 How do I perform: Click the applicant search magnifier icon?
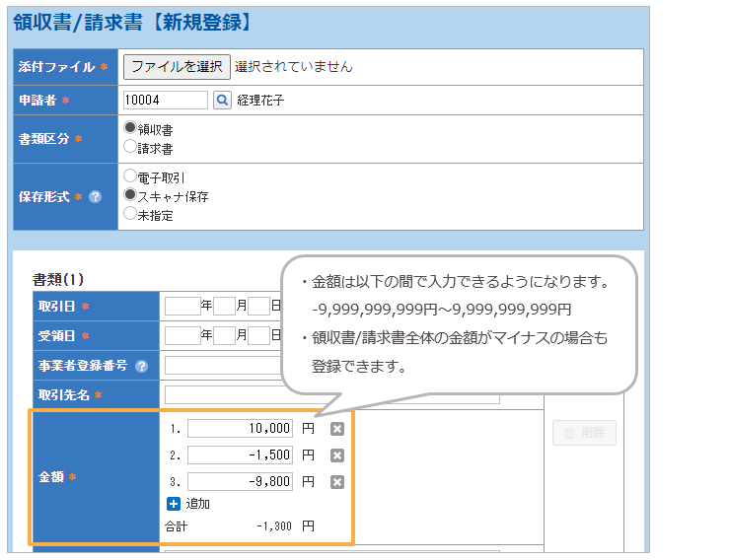click(x=222, y=100)
